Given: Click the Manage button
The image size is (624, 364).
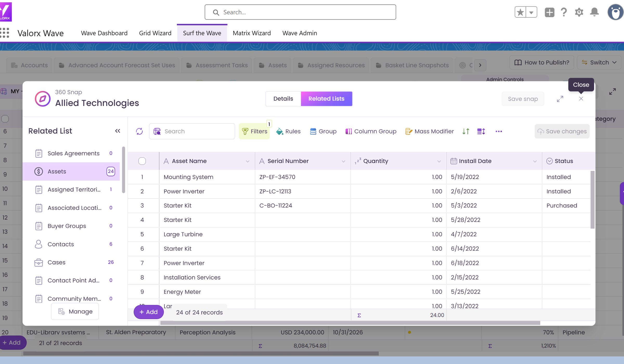Looking at the screenshot, I should tap(75, 311).
